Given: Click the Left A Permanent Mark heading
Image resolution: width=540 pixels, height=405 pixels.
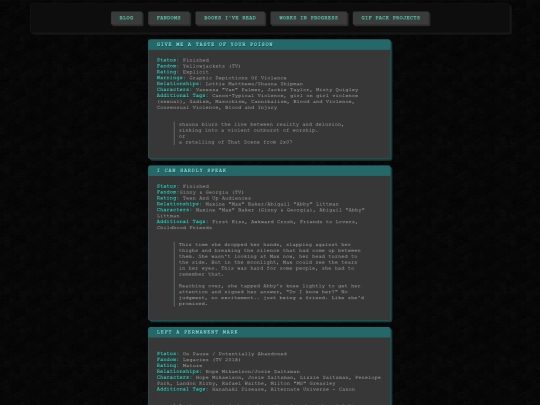Looking at the screenshot, I should click(x=197, y=332).
